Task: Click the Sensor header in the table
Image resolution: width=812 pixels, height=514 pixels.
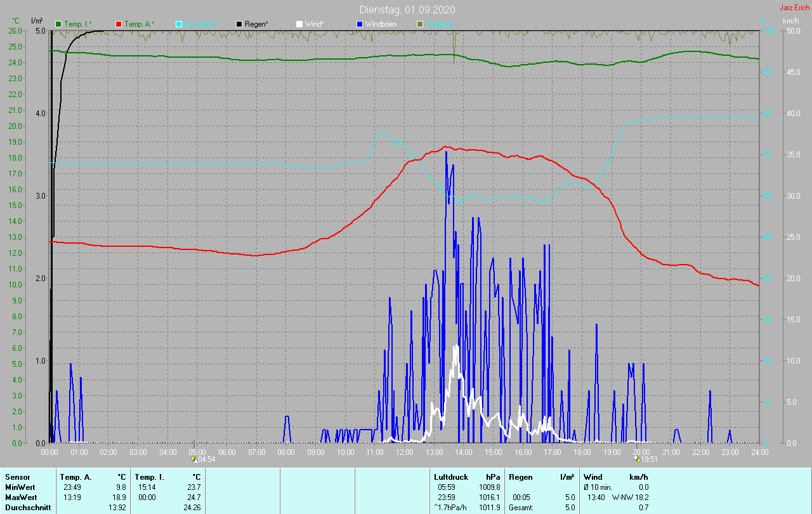Action: click(x=17, y=477)
